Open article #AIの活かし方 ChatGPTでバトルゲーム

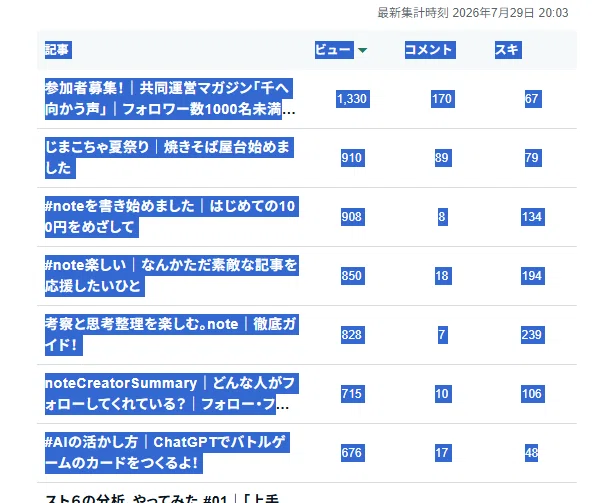167,453
